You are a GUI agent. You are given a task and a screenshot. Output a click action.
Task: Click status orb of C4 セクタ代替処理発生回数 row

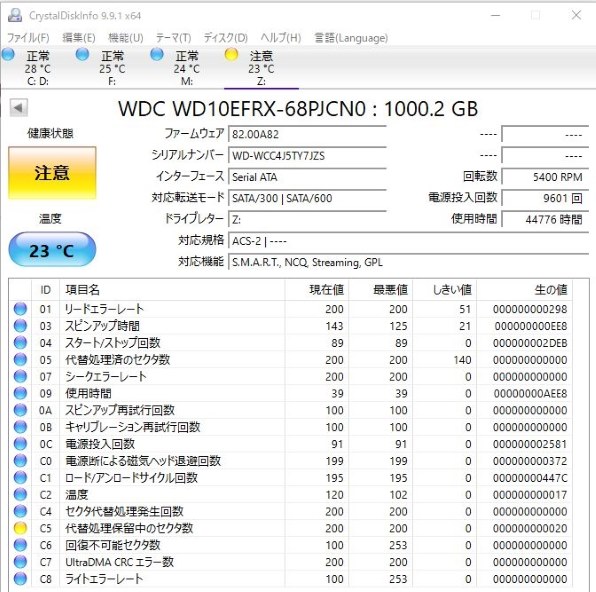(x=20, y=511)
